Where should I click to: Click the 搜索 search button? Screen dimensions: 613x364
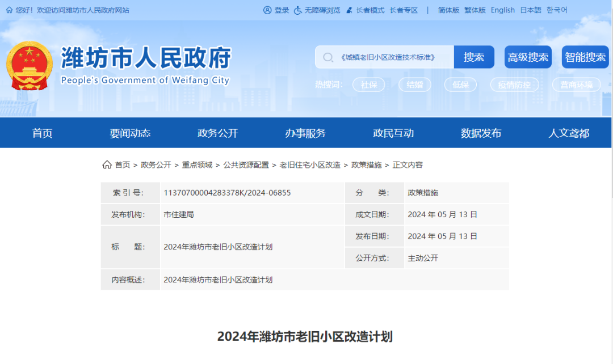[x=474, y=57]
